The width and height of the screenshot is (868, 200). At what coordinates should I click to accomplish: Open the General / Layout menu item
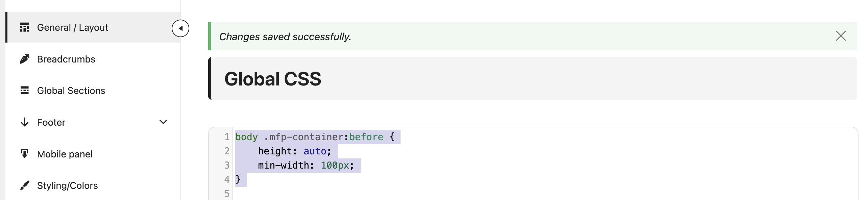93,27
